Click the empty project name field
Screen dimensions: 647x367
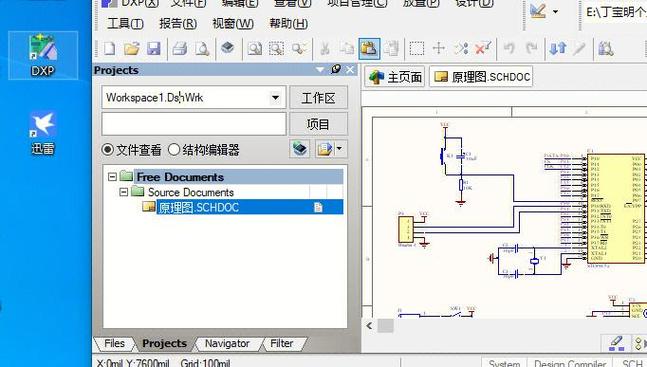tap(194, 124)
